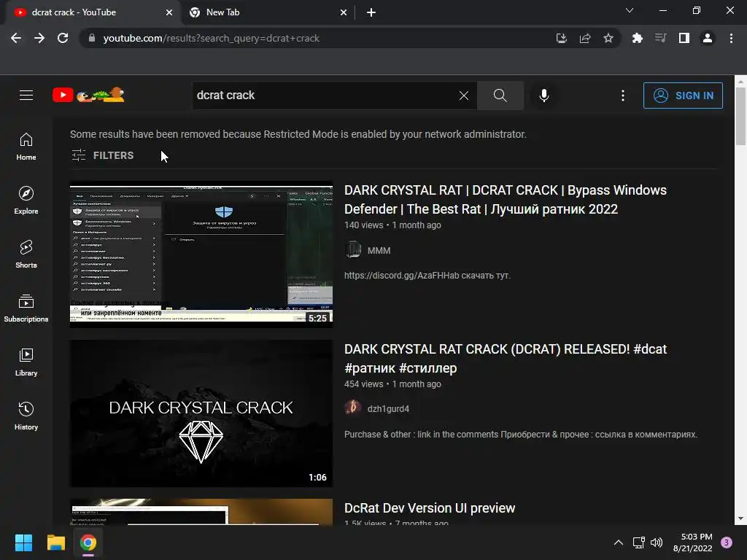Open Subscriptions in sidebar
The width and height of the screenshot is (747, 560).
tap(26, 308)
